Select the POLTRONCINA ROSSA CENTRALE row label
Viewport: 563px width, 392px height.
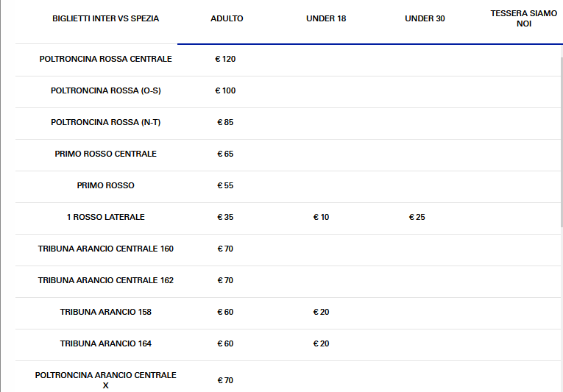click(105, 59)
